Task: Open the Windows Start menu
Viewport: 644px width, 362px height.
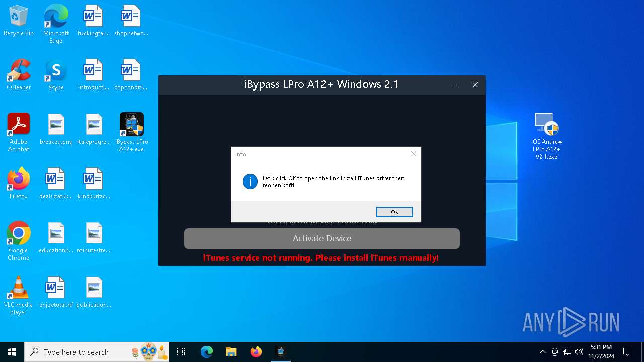Action: (12, 352)
